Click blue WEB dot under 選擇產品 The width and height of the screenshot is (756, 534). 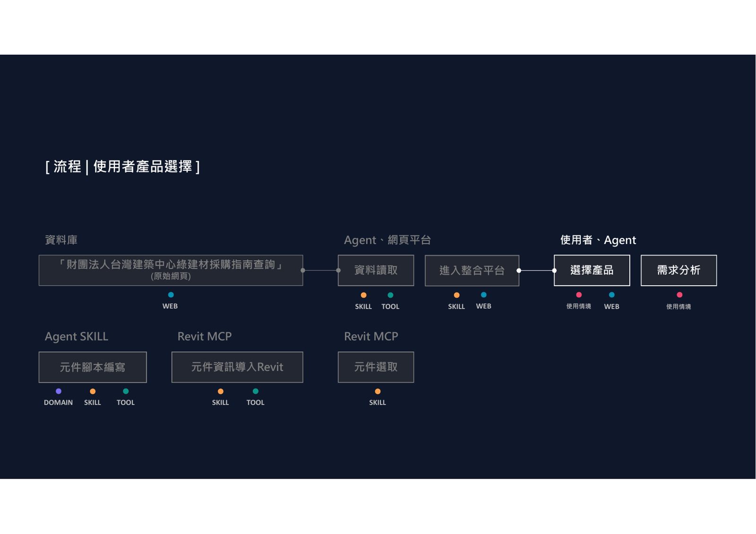point(611,295)
